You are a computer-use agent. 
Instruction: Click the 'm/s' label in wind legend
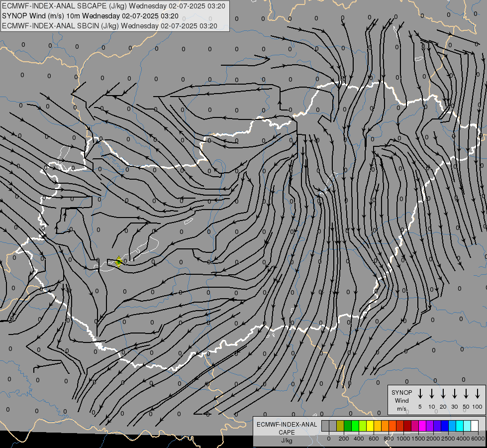tap(401, 409)
